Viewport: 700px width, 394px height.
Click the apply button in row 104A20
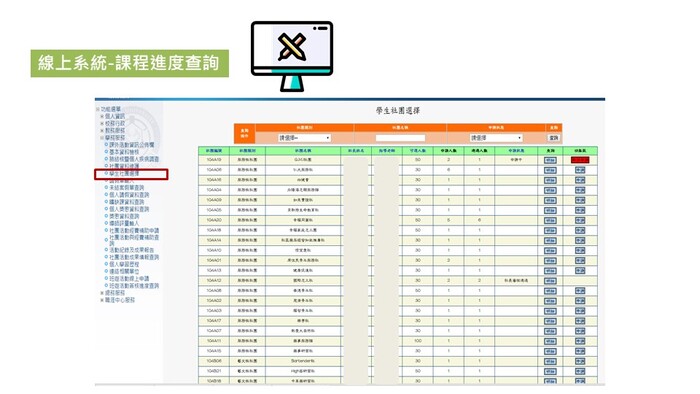click(x=580, y=220)
